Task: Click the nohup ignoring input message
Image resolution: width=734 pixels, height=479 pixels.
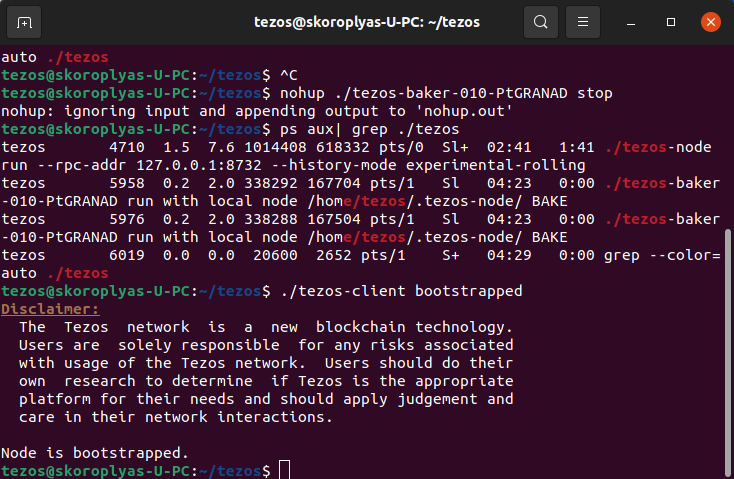Action: click(x=257, y=111)
